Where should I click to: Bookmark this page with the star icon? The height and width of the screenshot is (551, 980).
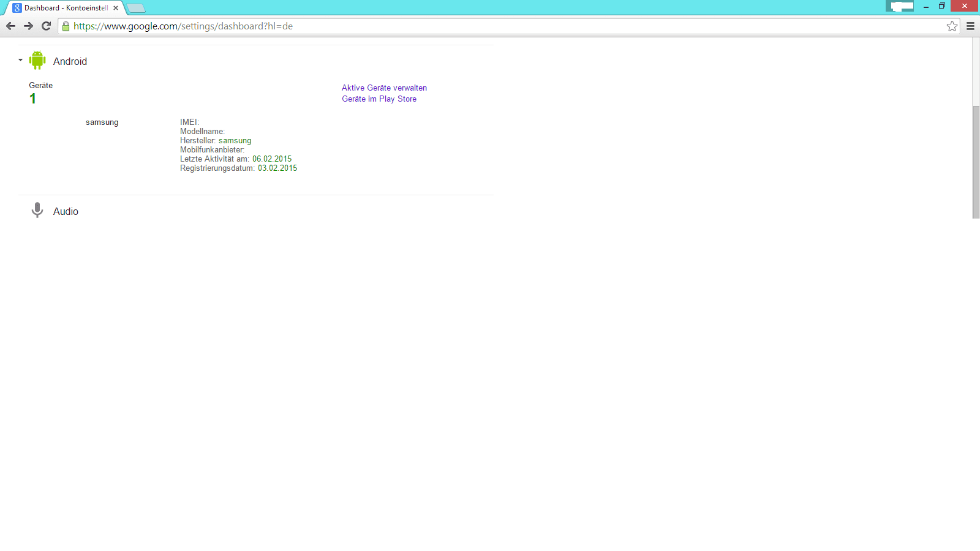click(952, 26)
